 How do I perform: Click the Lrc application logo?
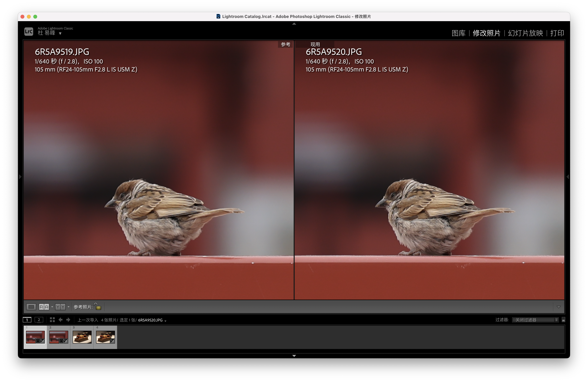pyautogui.click(x=29, y=31)
